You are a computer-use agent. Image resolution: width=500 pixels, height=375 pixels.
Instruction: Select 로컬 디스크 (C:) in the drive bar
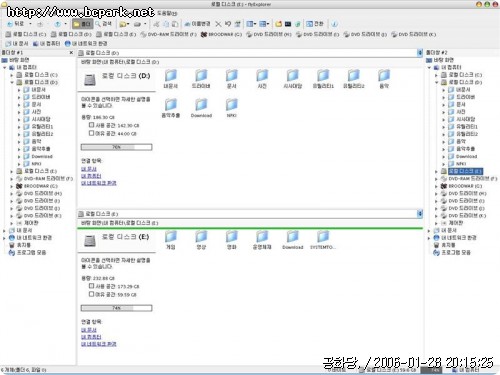(x=26, y=34)
